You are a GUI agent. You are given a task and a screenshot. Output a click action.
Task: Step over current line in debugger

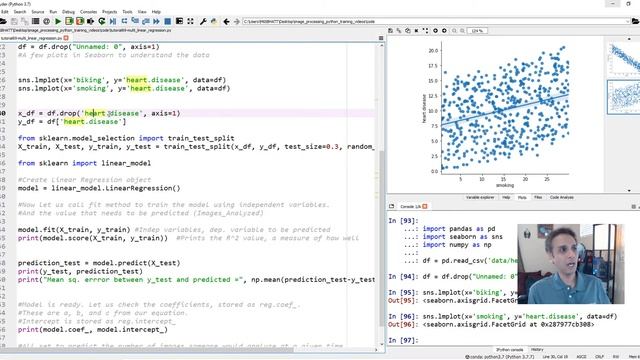pos(124,21)
